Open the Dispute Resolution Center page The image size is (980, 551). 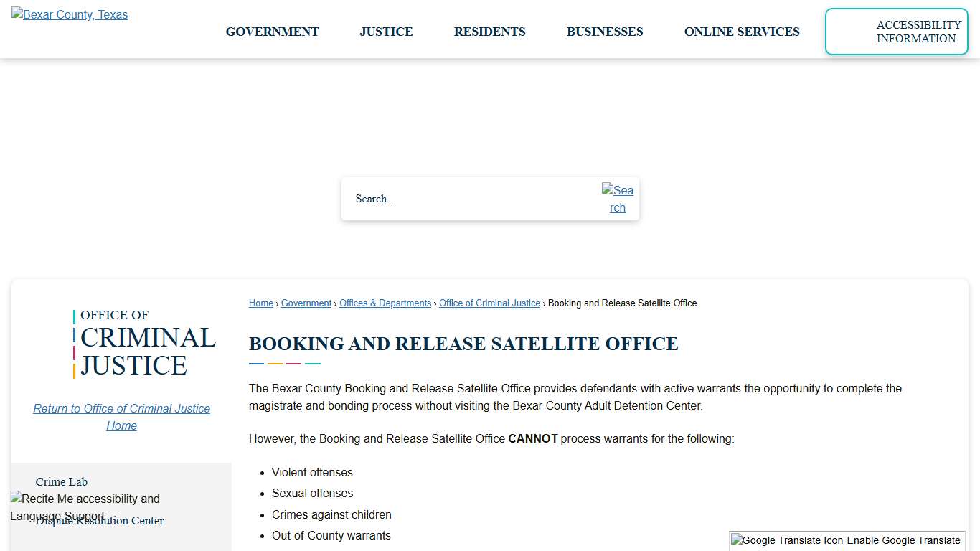[x=100, y=521]
